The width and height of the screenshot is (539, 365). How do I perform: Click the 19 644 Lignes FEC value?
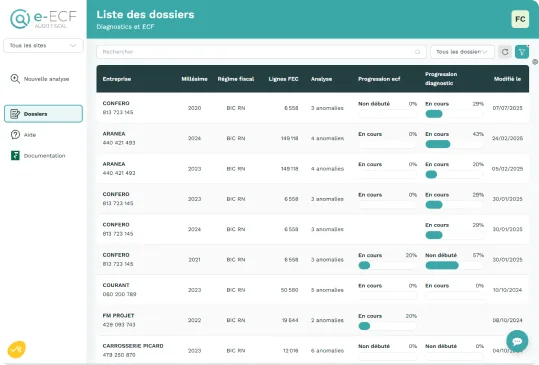pyautogui.click(x=290, y=320)
